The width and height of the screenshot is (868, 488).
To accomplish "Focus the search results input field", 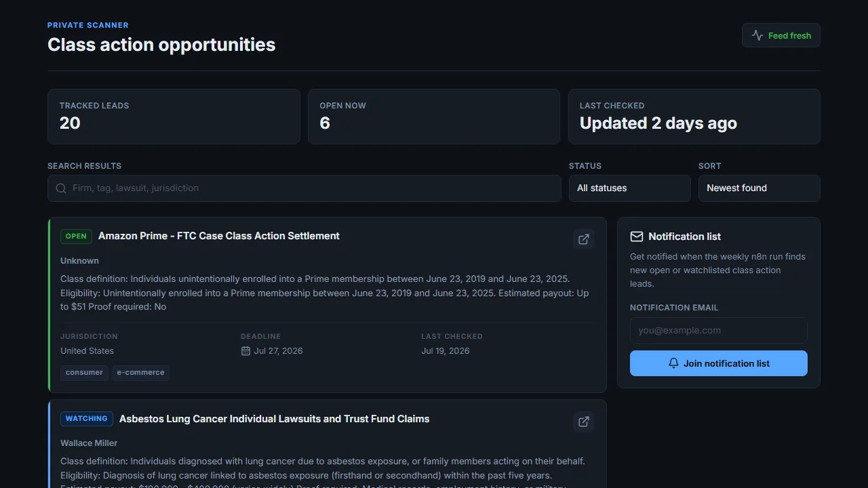I will 304,188.
